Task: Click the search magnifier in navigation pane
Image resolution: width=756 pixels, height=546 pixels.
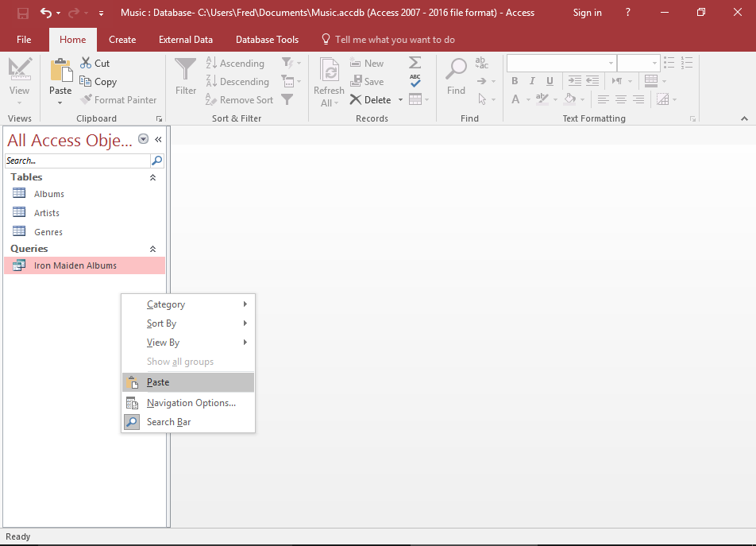Action: point(157,161)
